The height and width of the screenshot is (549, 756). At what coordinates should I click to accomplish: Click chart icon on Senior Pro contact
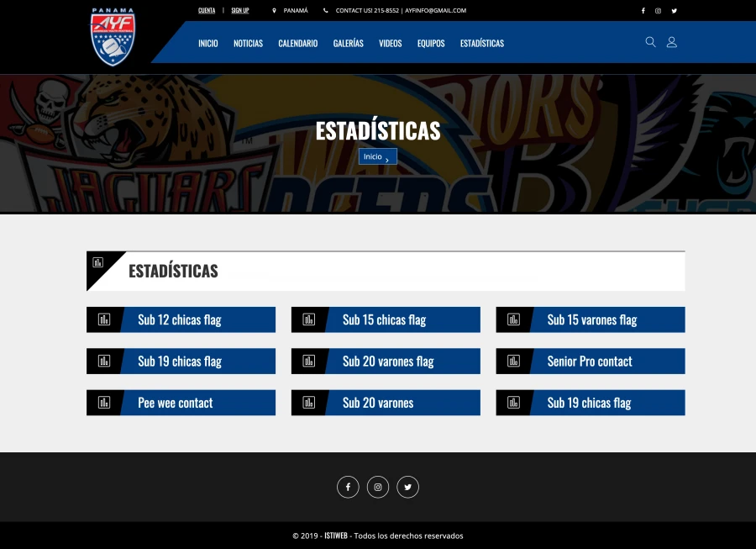click(513, 361)
